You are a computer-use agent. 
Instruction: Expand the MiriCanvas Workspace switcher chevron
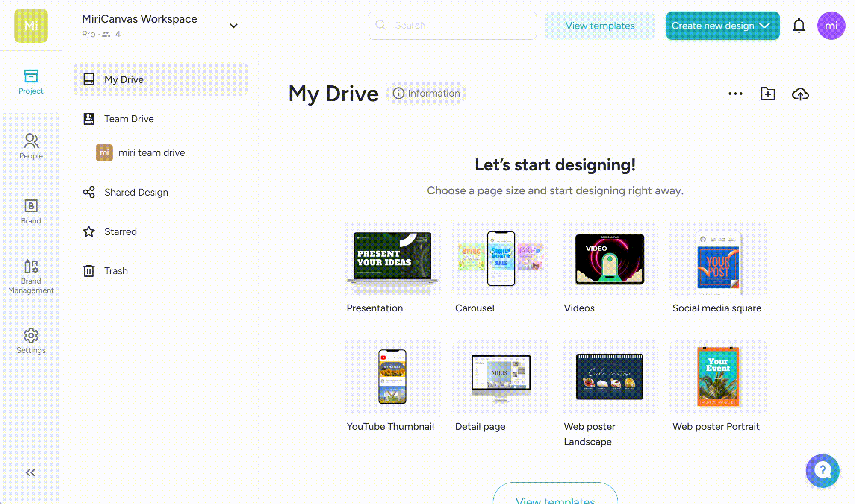pos(233,26)
